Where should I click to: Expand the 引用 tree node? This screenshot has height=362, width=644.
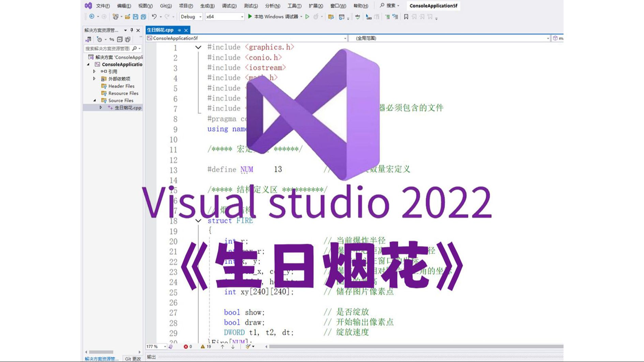click(x=94, y=72)
